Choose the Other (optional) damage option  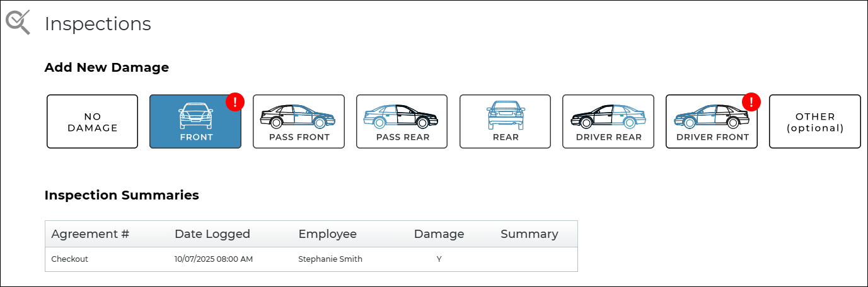click(815, 121)
